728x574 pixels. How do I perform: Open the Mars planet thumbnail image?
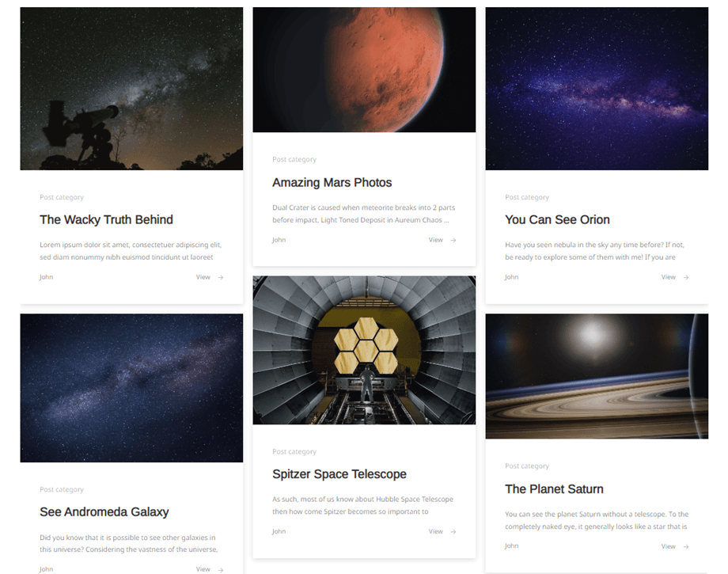click(364, 70)
